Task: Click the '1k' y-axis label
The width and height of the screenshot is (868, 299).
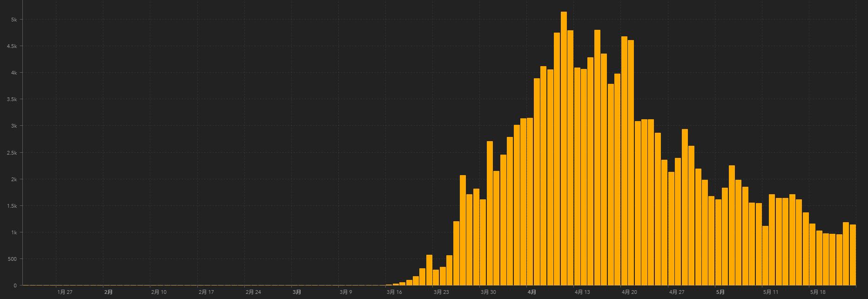Action: point(13,232)
